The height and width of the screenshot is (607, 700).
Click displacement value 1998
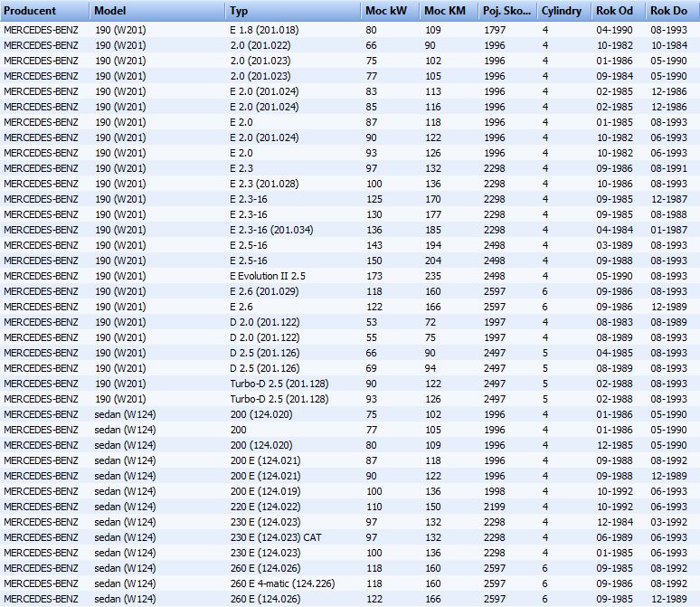pos(495,491)
